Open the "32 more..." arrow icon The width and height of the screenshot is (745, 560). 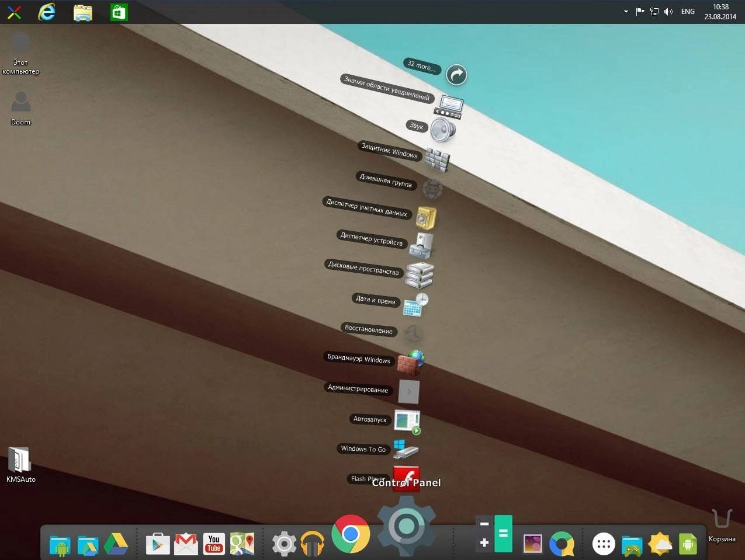(x=456, y=75)
